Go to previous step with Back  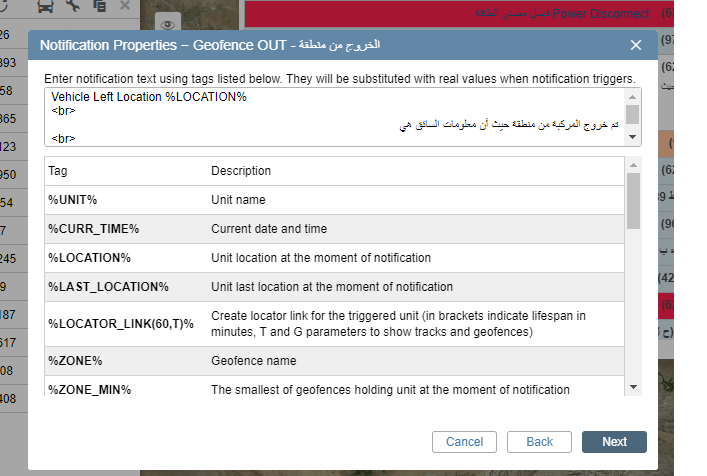click(539, 442)
